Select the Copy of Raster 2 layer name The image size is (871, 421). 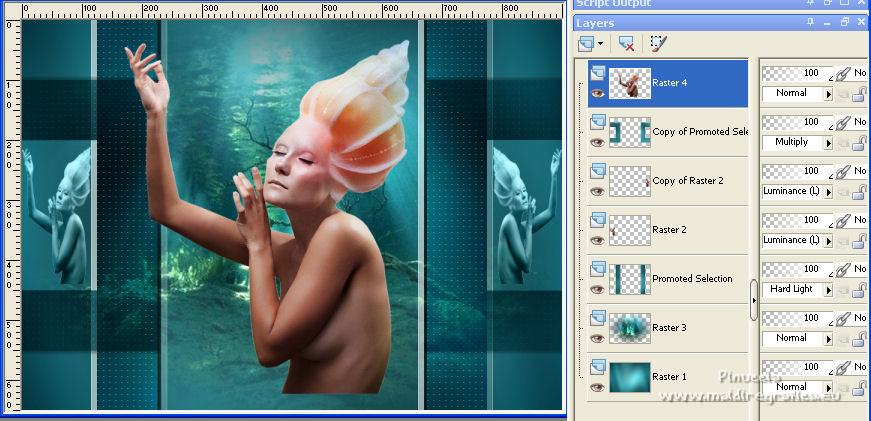tap(688, 181)
